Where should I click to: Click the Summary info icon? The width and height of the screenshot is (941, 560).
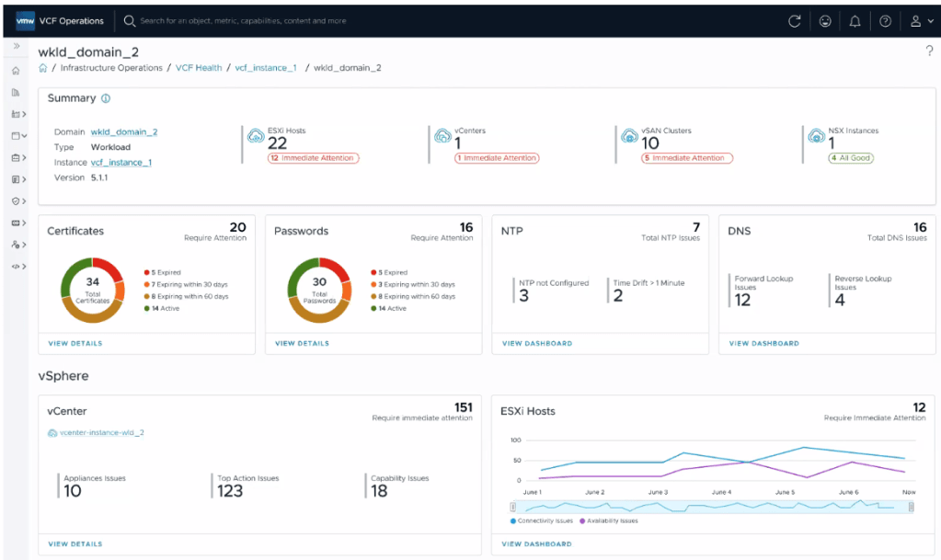106,98
